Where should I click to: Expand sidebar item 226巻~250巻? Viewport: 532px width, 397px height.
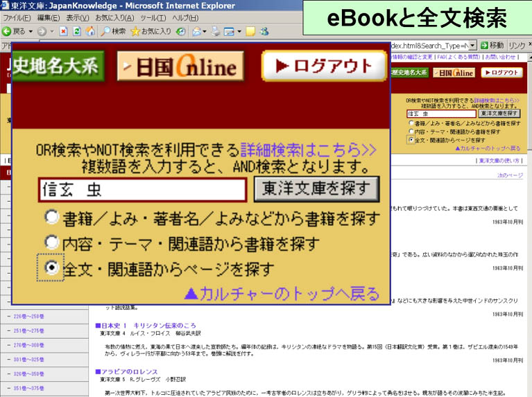(x=28, y=317)
